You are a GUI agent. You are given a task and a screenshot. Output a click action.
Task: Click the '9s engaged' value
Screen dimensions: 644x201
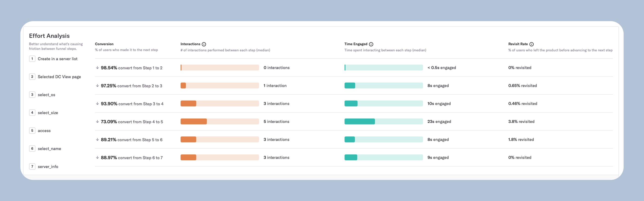pos(438,158)
